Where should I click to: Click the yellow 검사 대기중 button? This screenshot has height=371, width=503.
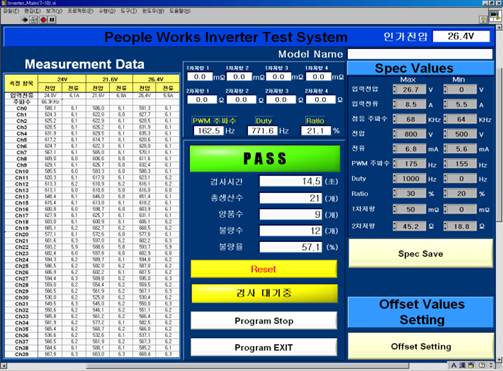pos(264,293)
